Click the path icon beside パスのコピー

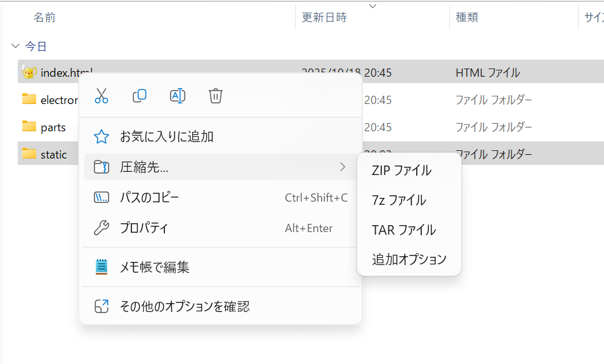pos(102,198)
